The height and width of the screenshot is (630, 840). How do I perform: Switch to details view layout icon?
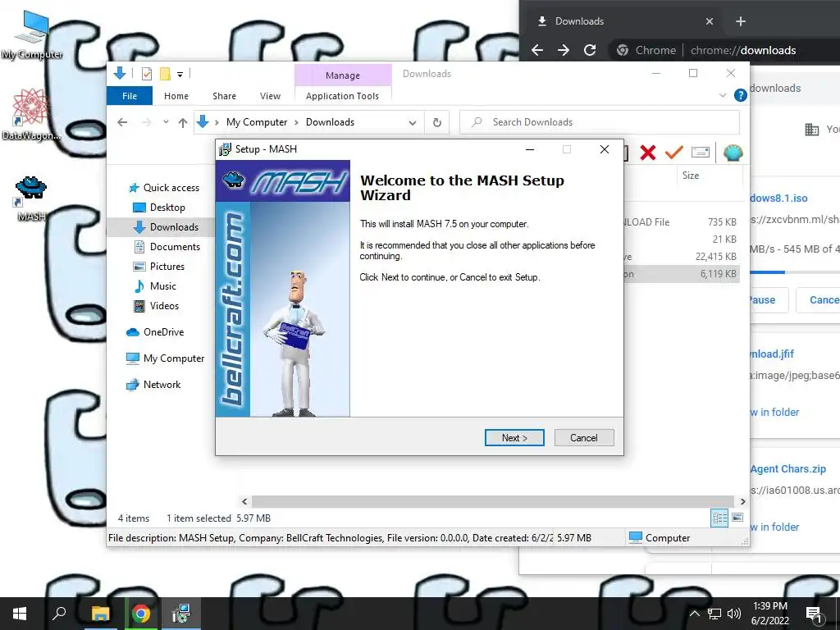click(x=719, y=518)
